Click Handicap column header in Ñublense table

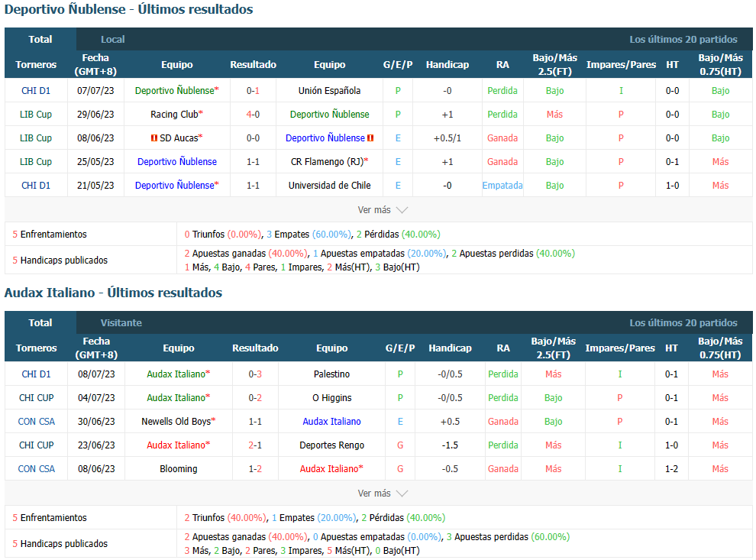point(447,64)
